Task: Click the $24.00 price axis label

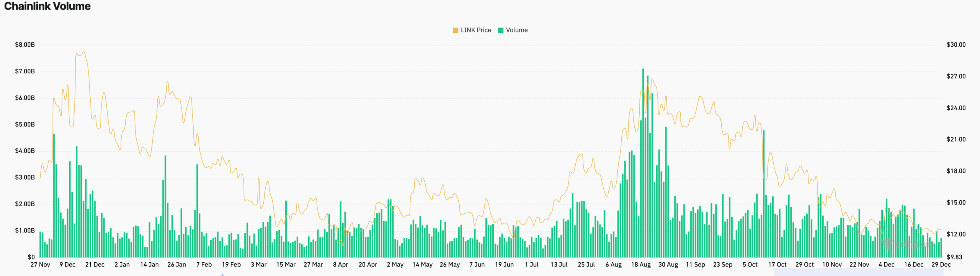Action: (956, 108)
